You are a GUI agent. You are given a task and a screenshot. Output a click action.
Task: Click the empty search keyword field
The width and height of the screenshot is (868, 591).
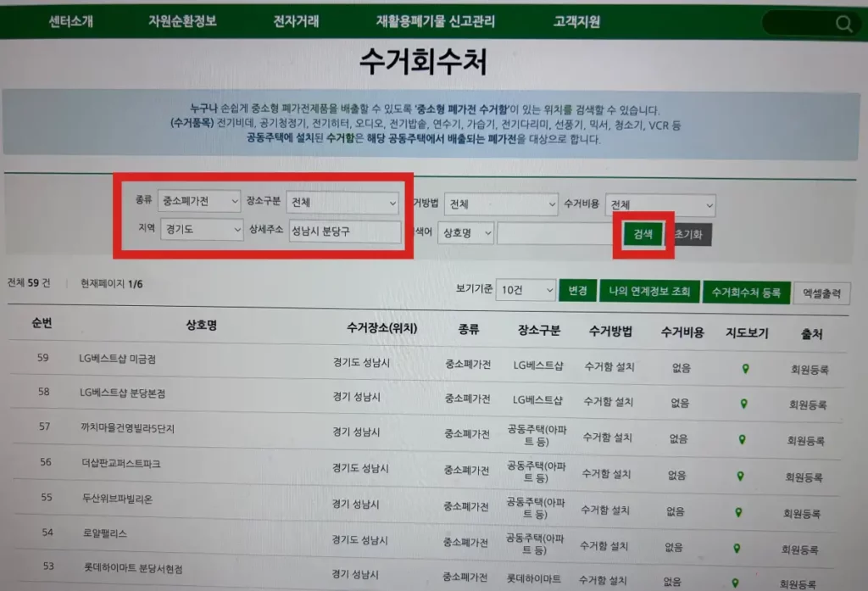click(x=556, y=233)
